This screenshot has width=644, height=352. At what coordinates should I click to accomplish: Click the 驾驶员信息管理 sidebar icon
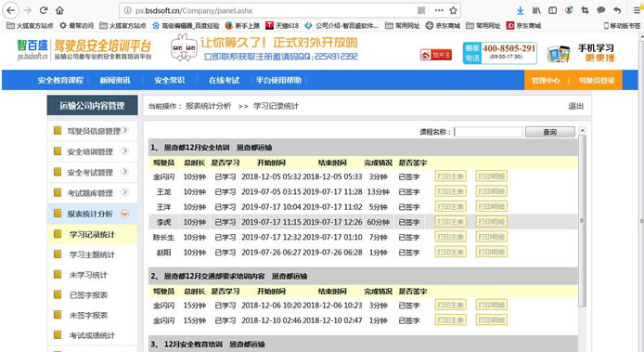point(58,131)
